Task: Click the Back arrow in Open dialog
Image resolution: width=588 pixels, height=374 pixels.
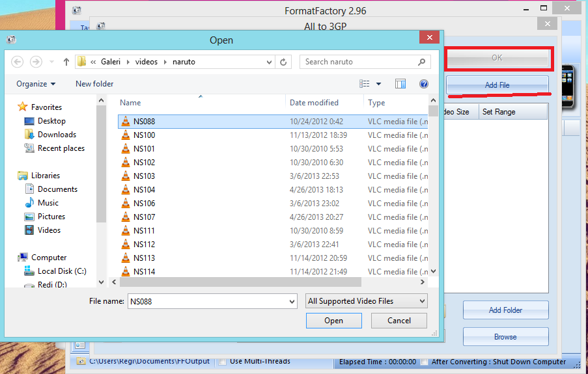Action: (x=17, y=62)
